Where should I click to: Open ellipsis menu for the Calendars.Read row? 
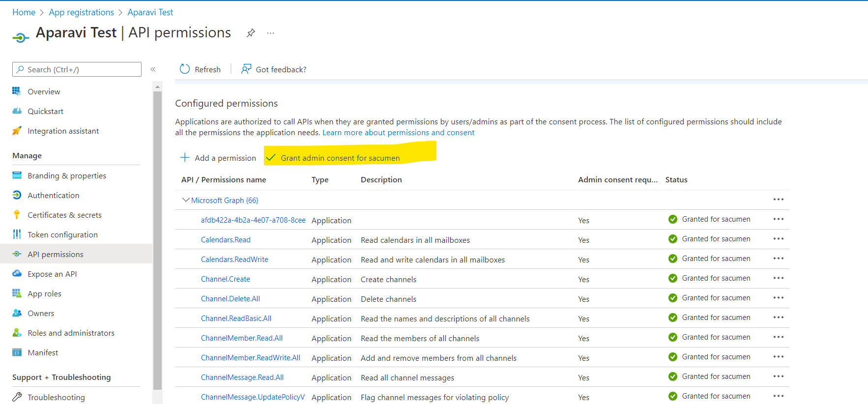pos(778,238)
